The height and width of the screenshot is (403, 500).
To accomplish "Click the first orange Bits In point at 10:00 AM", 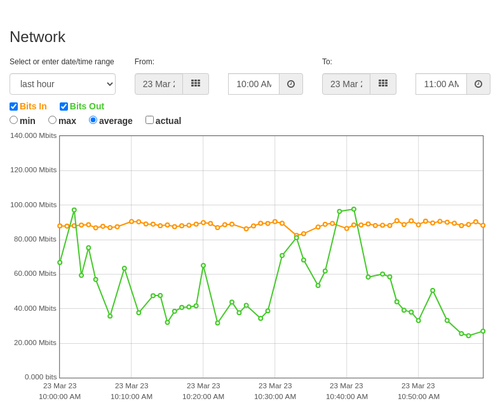I will [60, 226].
